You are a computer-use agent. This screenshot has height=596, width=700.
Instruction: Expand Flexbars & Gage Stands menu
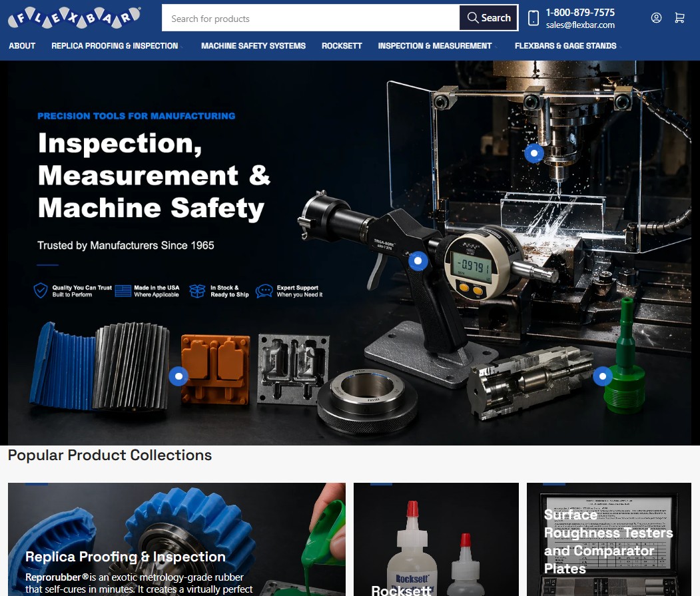pyautogui.click(x=568, y=45)
